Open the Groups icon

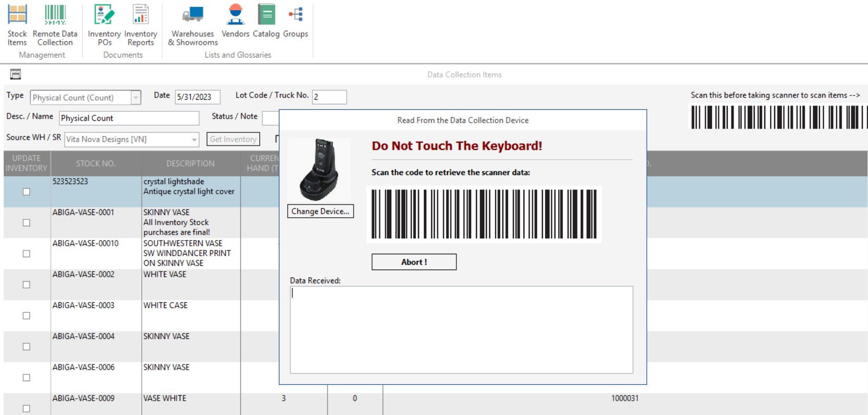[x=296, y=21]
